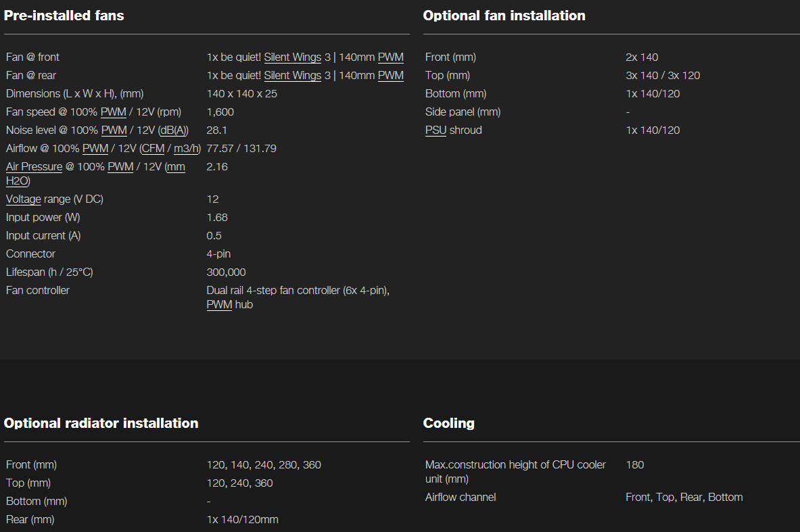The height and width of the screenshot is (532, 800).
Task: Click '300,000' lifespan value
Action: pyautogui.click(x=226, y=272)
